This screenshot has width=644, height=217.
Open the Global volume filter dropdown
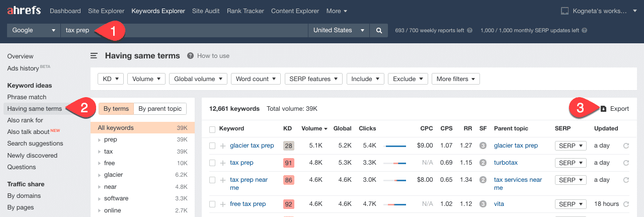tap(198, 79)
